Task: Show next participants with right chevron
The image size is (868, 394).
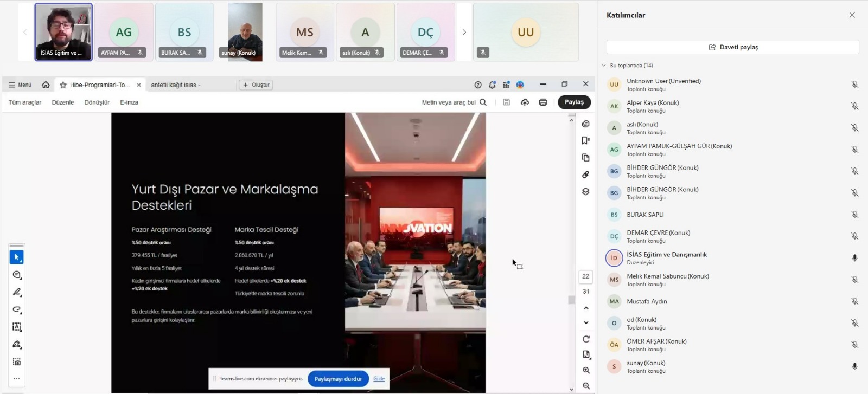Action: (x=464, y=32)
